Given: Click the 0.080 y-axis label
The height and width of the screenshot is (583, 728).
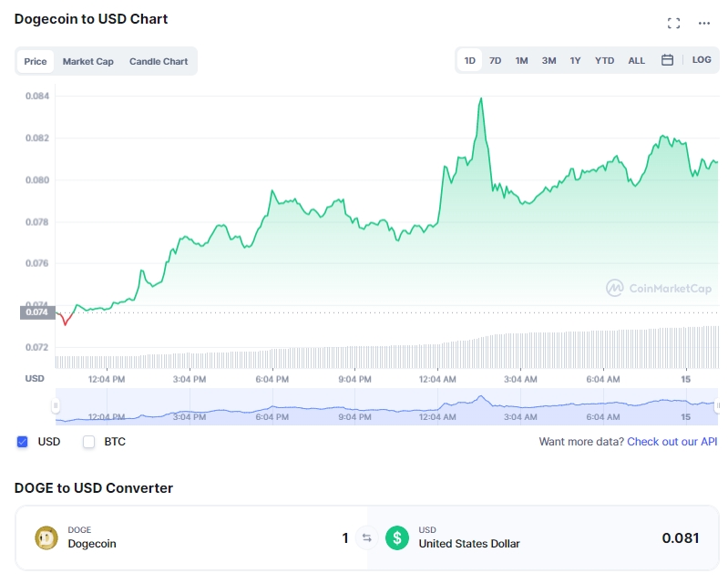Looking at the screenshot, I should point(37,180).
